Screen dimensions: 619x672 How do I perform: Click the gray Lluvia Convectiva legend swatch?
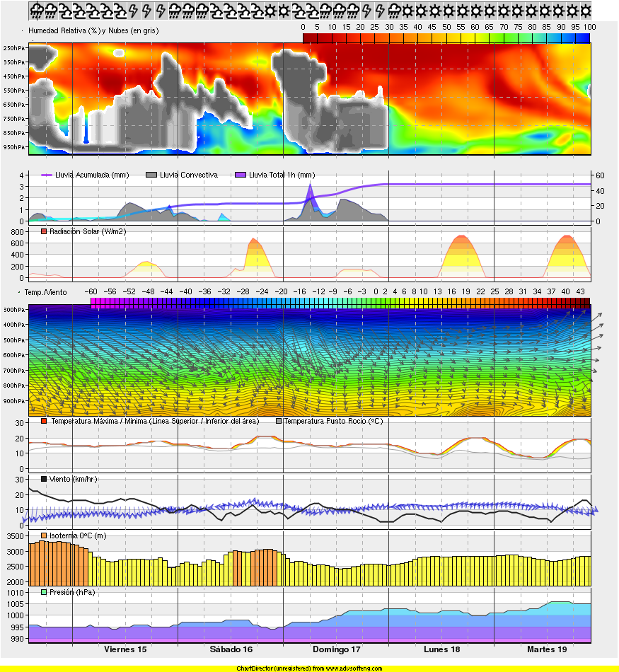pos(151,175)
